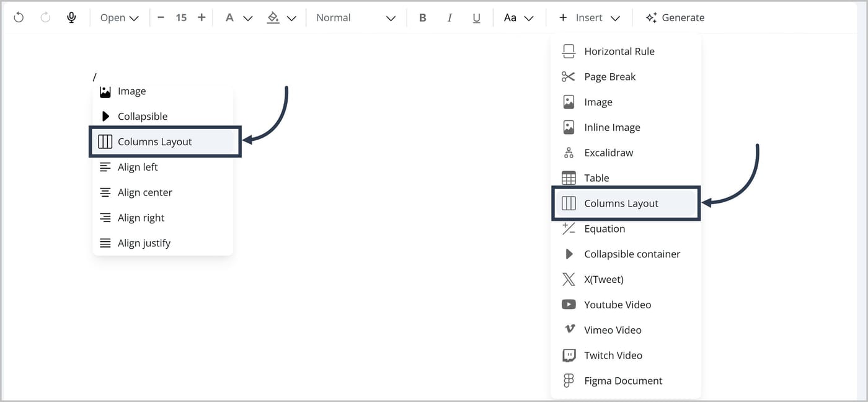Screen dimensions: 868x402
Task: Click the Collapsible triangle icon in slash menu
Action: [105, 117]
